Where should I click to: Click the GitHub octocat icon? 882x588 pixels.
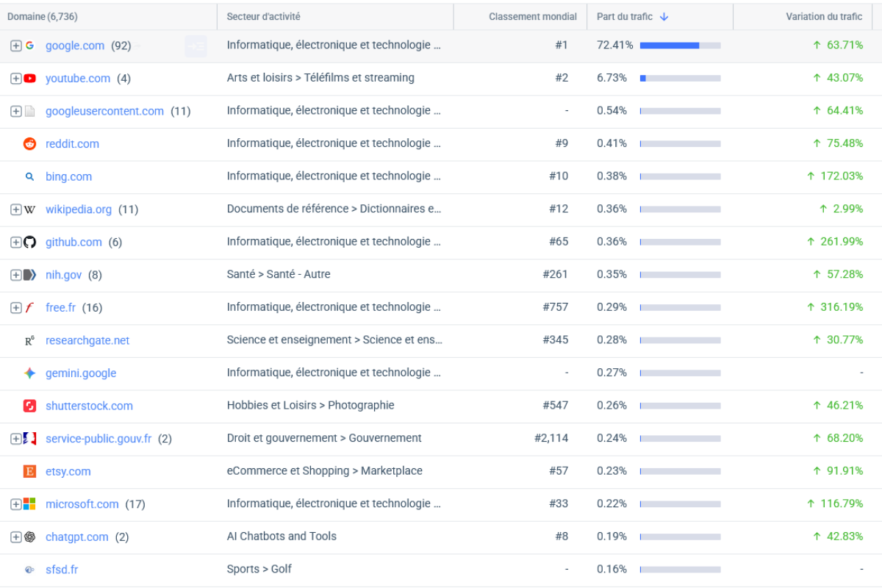[x=29, y=243]
